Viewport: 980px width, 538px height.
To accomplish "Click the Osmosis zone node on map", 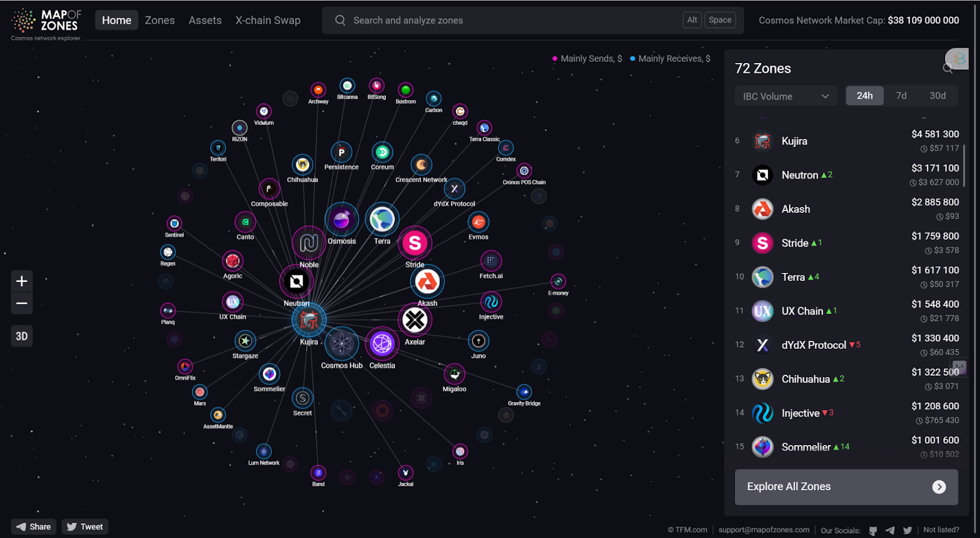I will (341, 220).
